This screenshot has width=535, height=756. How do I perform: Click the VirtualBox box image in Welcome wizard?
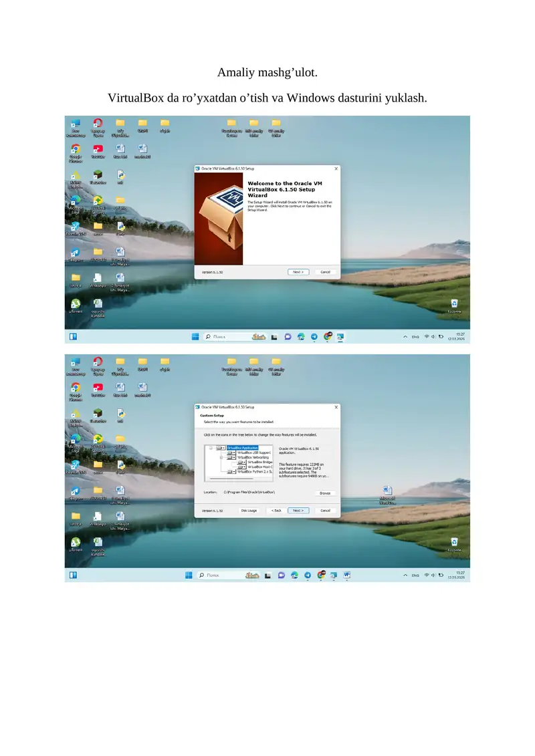coord(219,219)
